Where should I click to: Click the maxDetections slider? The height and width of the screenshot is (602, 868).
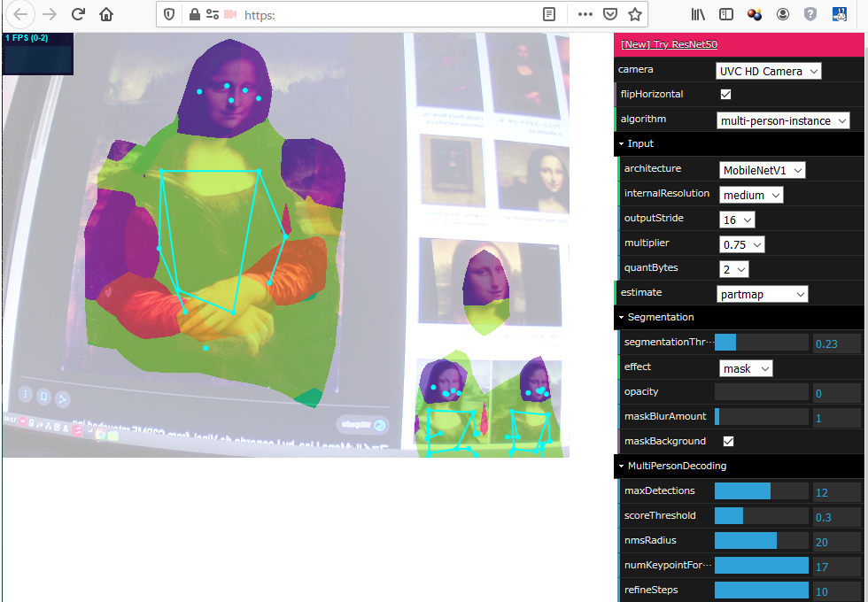coord(762,490)
